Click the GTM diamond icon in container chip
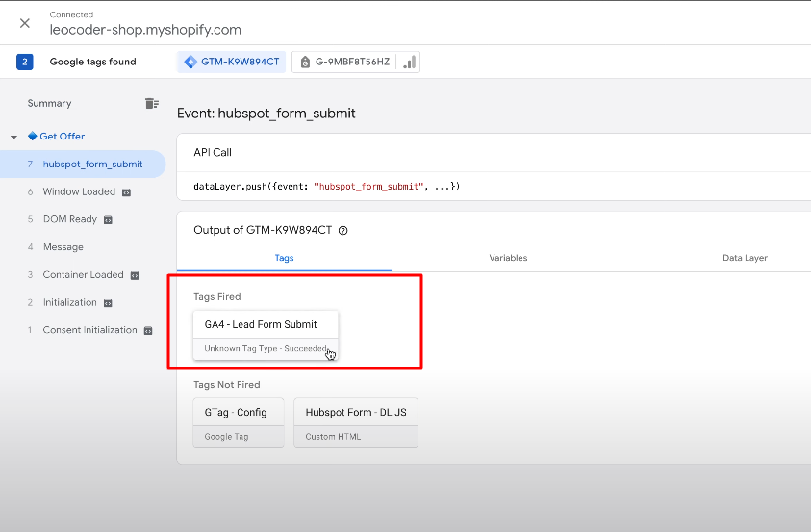This screenshot has height=532, width=811. [190, 62]
